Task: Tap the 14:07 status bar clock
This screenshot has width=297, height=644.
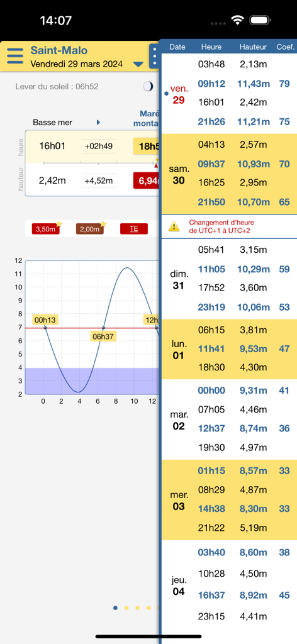Action: 56,19
